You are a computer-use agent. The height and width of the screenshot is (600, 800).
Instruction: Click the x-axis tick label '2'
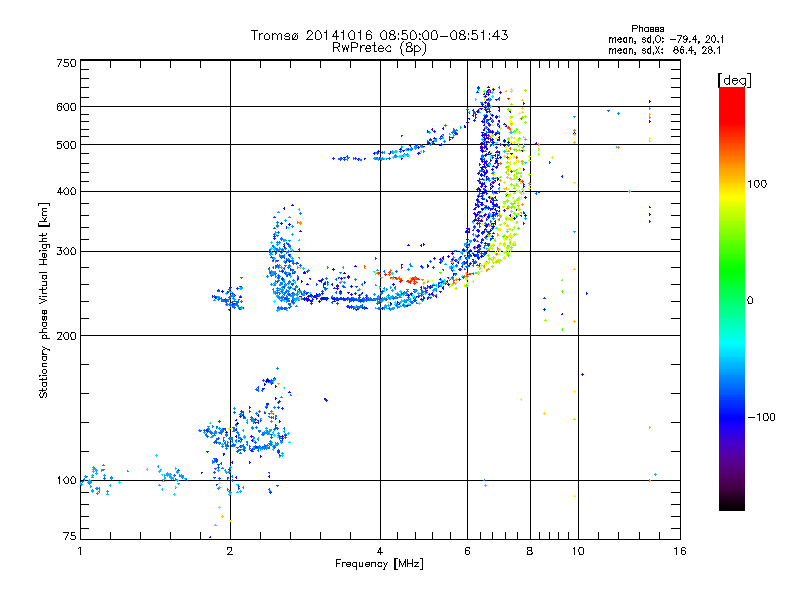[x=230, y=551]
